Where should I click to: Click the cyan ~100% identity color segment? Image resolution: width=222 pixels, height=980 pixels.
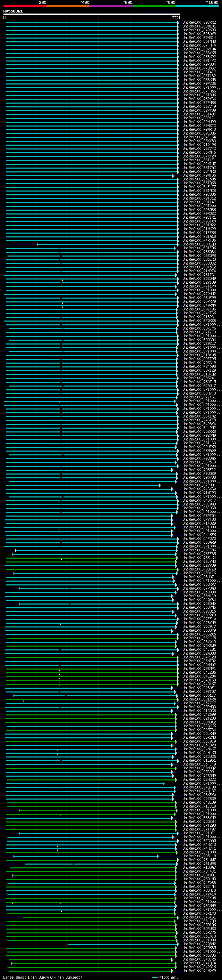[197, 6]
